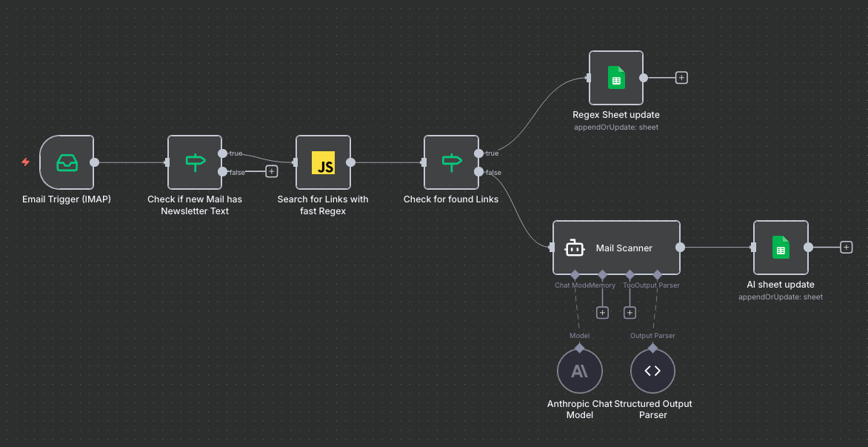868x447 pixels.
Task: Click the Check for found Links switch node
Action: [451, 162]
